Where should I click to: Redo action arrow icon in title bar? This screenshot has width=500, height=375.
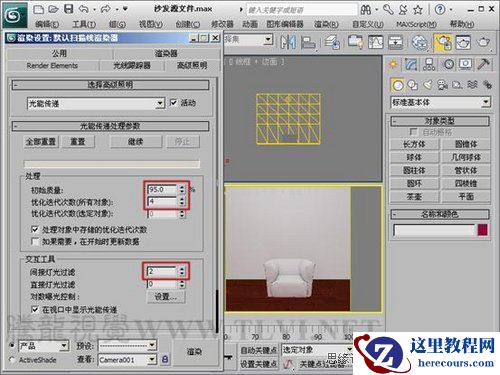[106, 9]
